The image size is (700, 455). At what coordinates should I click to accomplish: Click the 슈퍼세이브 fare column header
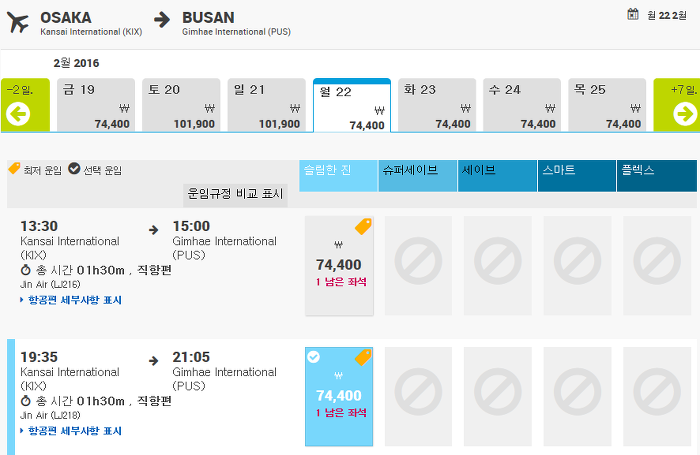pos(418,171)
